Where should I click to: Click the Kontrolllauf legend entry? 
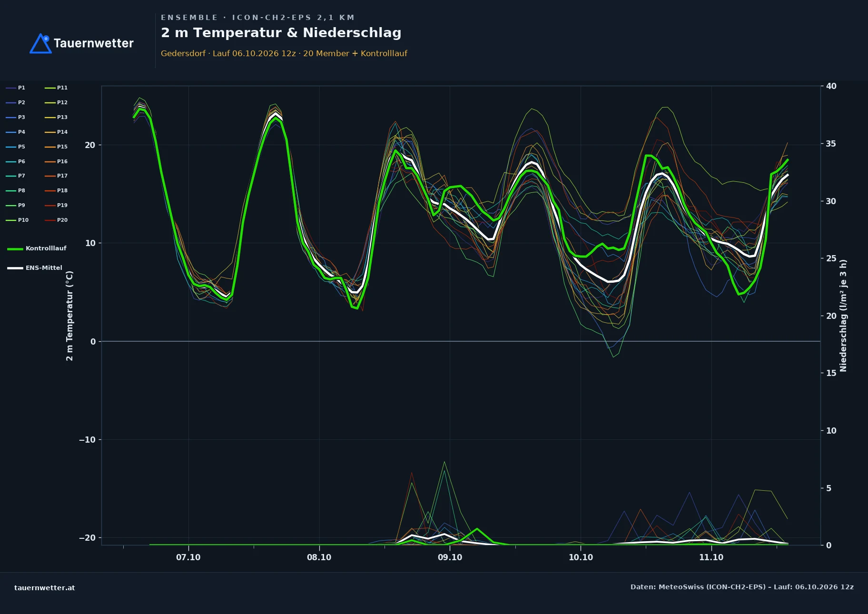37,248
